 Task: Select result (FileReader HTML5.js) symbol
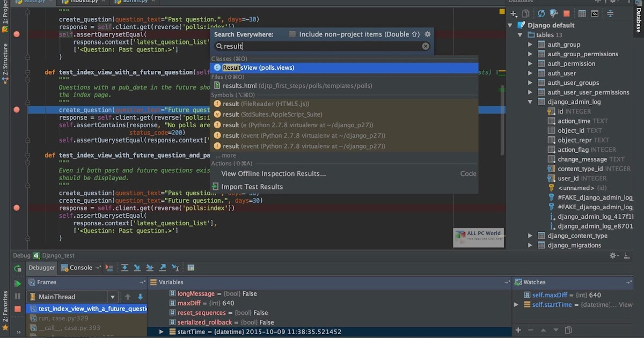click(344, 104)
